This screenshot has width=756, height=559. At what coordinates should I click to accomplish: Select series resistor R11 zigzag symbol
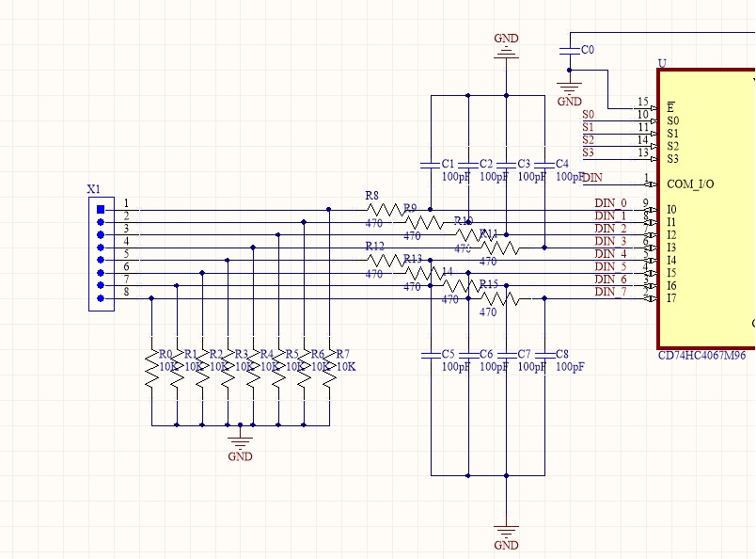499,248
